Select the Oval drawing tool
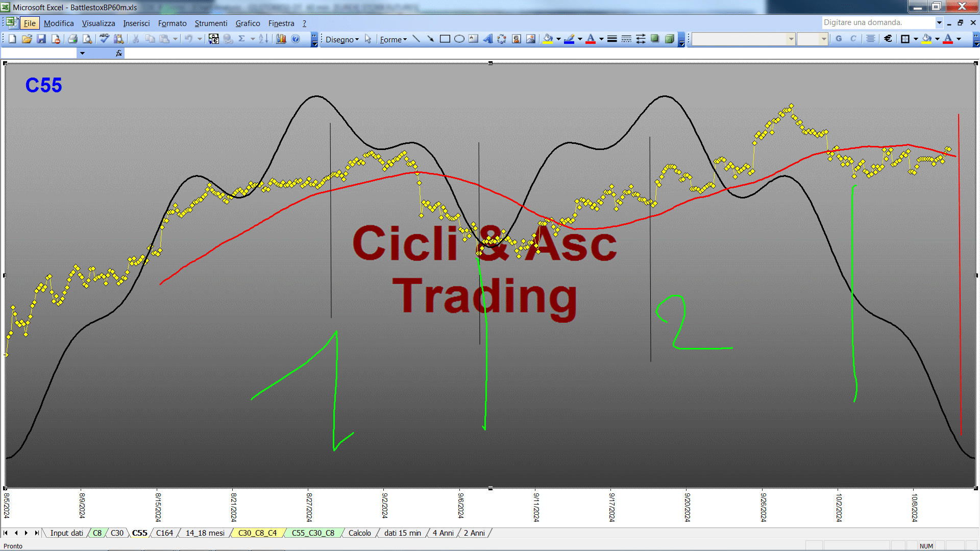Viewport: 980px width, 551px height. tap(459, 39)
